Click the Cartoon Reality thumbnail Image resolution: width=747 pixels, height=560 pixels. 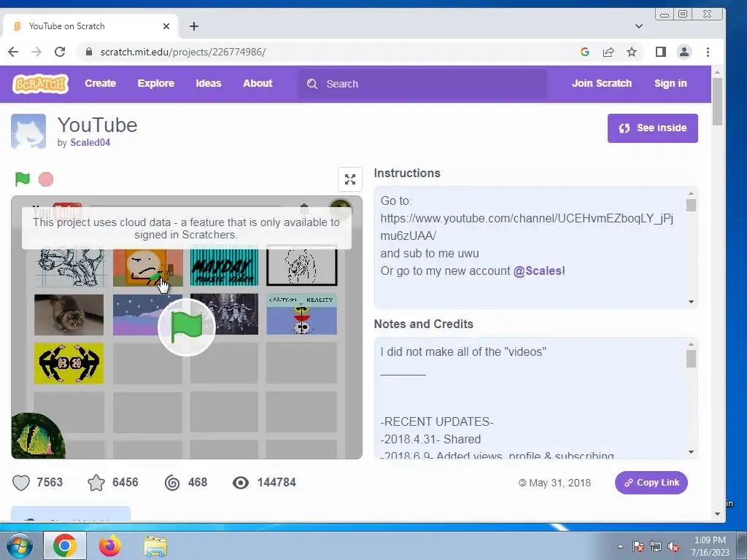click(301, 314)
